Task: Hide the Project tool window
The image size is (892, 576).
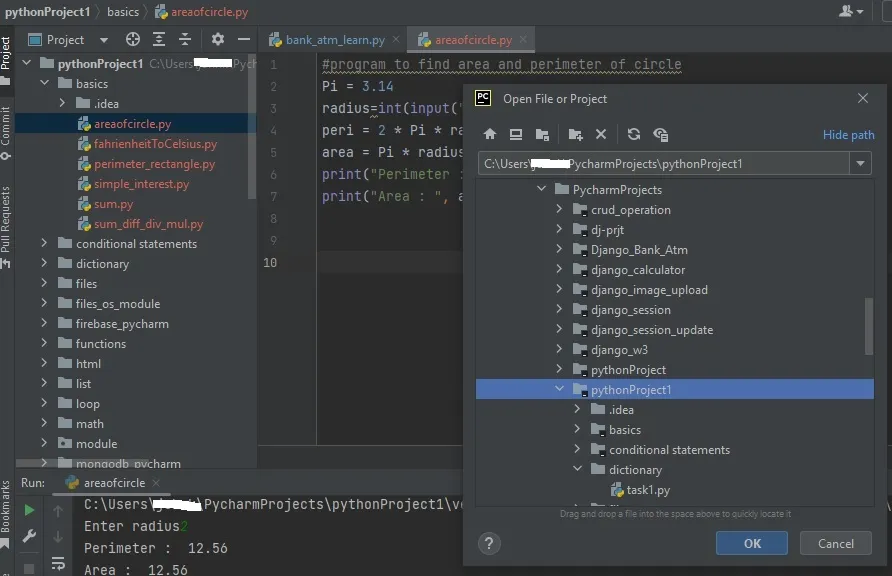Action: [243, 39]
